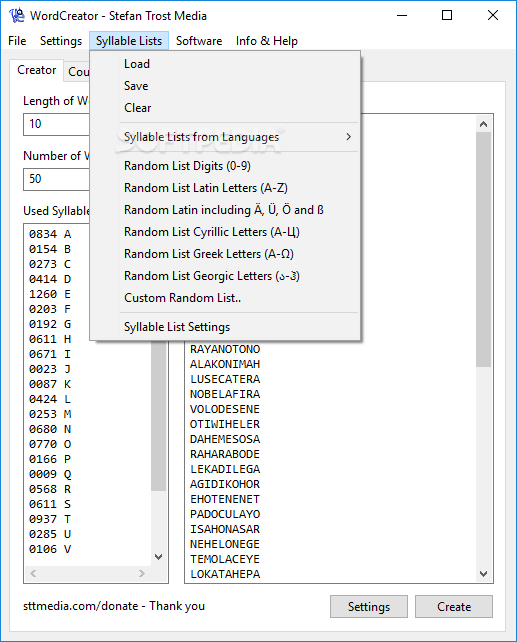Click left arrow of syllable list horizontal scrollbar
517x642 pixels.
[x=33, y=574]
